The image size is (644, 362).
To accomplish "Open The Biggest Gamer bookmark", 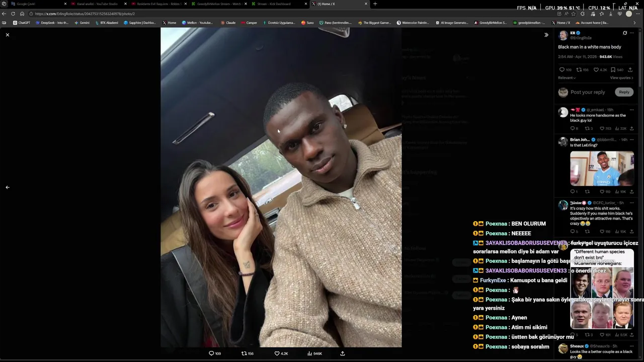I will 374,23.
